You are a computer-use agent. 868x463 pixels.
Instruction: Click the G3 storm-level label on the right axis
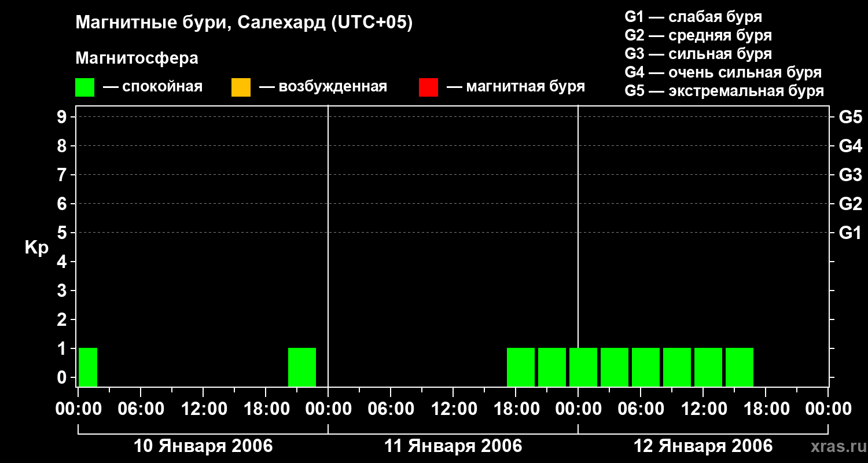pyautogui.click(x=851, y=175)
